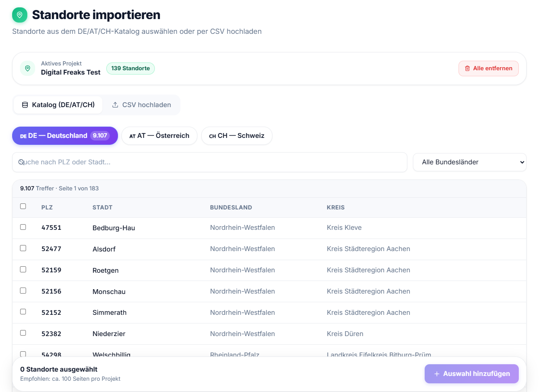
Task: Click the pin icon beside Aktives Projekt
Action: 28,69
